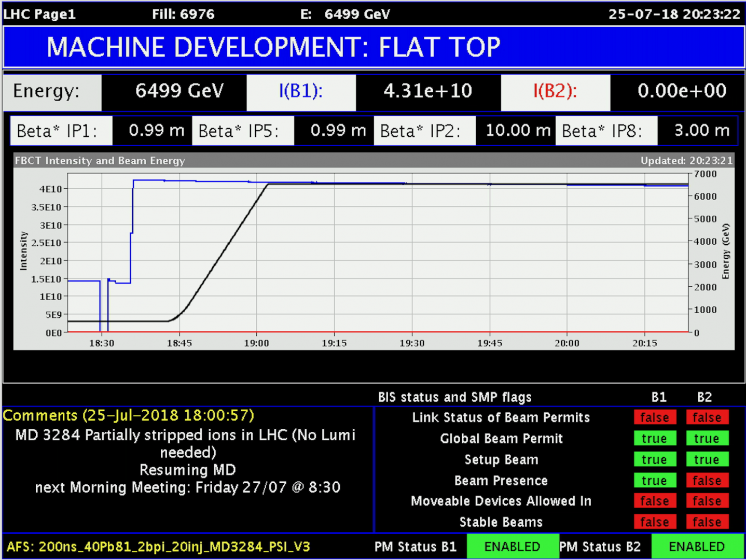
Task: Click B2 Moveable Devices false indicator
Action: click(707, 501)
